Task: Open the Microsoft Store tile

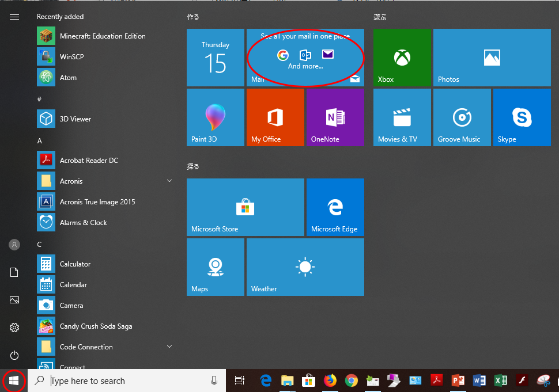Action: pyautogui.click(x=245, y=207)
